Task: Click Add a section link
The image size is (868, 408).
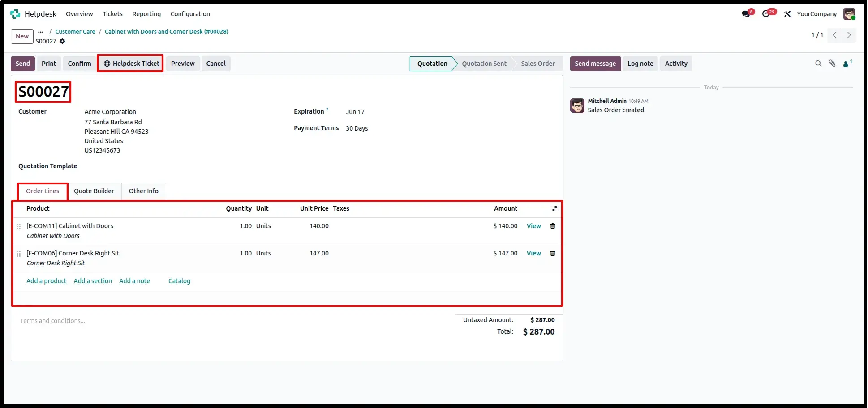Action: pos(93,281)
